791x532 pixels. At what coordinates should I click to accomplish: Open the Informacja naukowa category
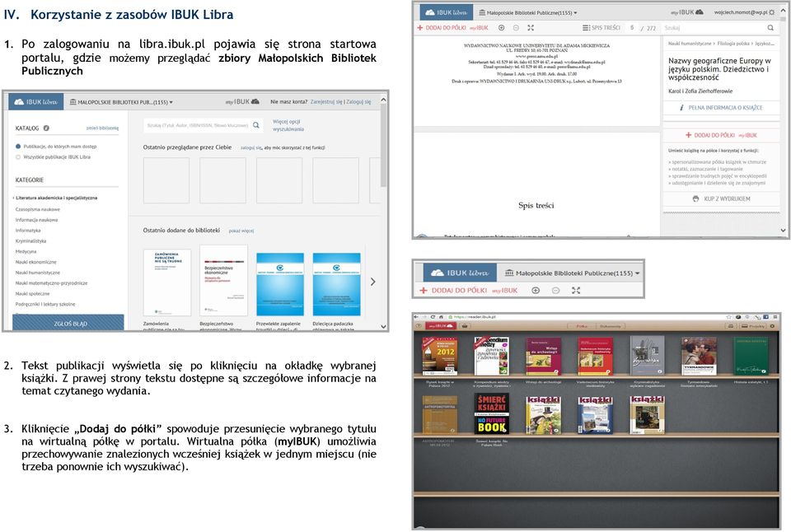[36, 220]
